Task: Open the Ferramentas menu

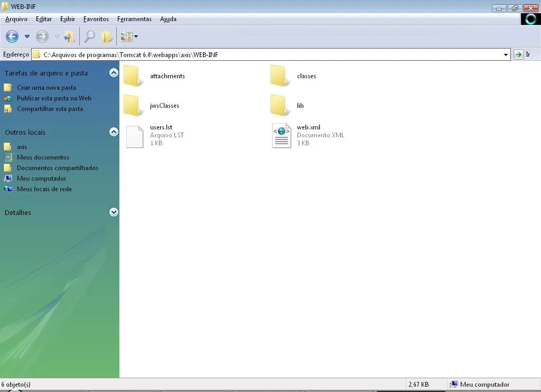Action: click(x=134, y=19)
